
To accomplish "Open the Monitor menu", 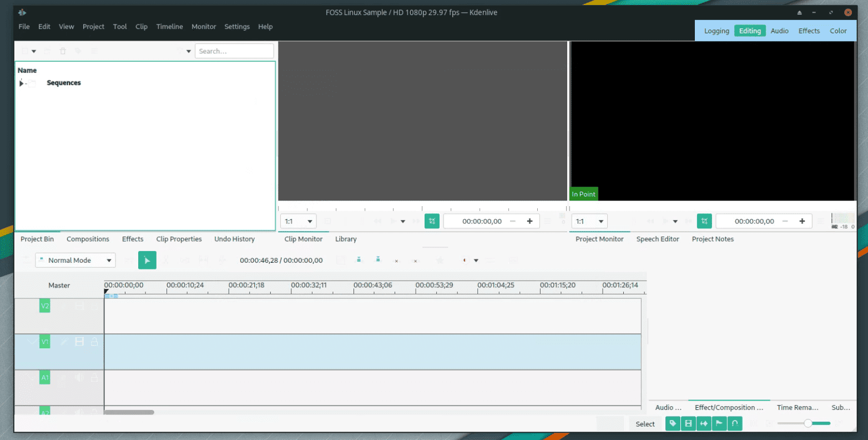I will [204, 27].
